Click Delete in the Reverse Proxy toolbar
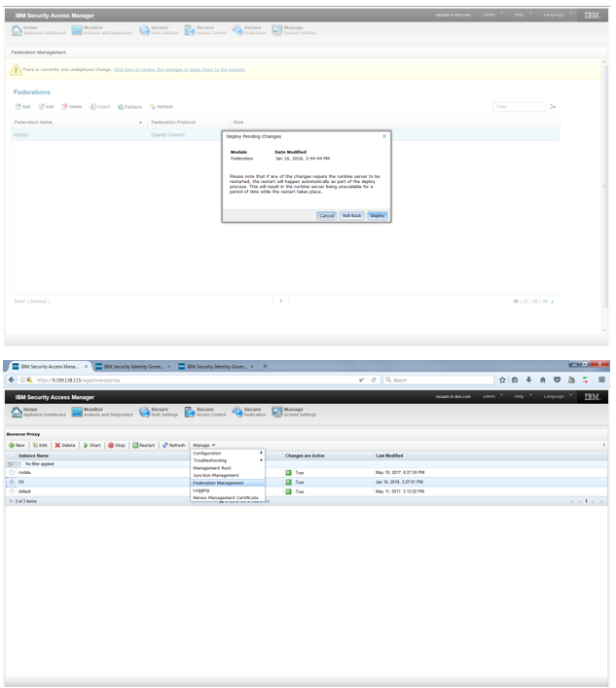The image size is (616, 688). pyautogui.click(x=65, y=445)
